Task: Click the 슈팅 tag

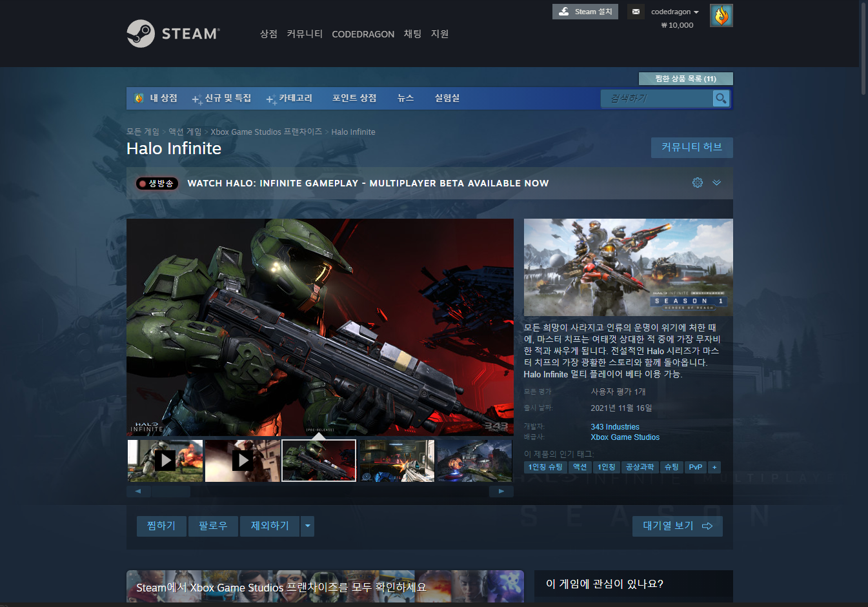Action: (x=672, y=467)
